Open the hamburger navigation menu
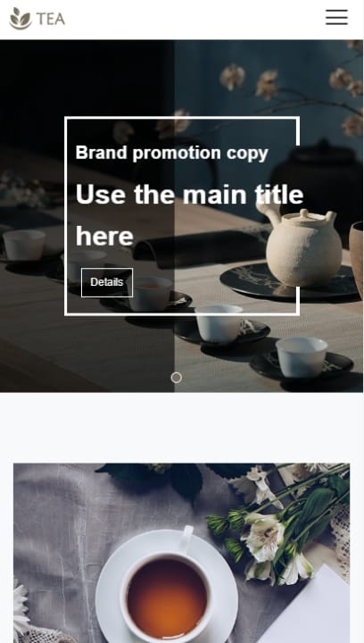Screen dimensions: 364x643 (x=336, y=17)
